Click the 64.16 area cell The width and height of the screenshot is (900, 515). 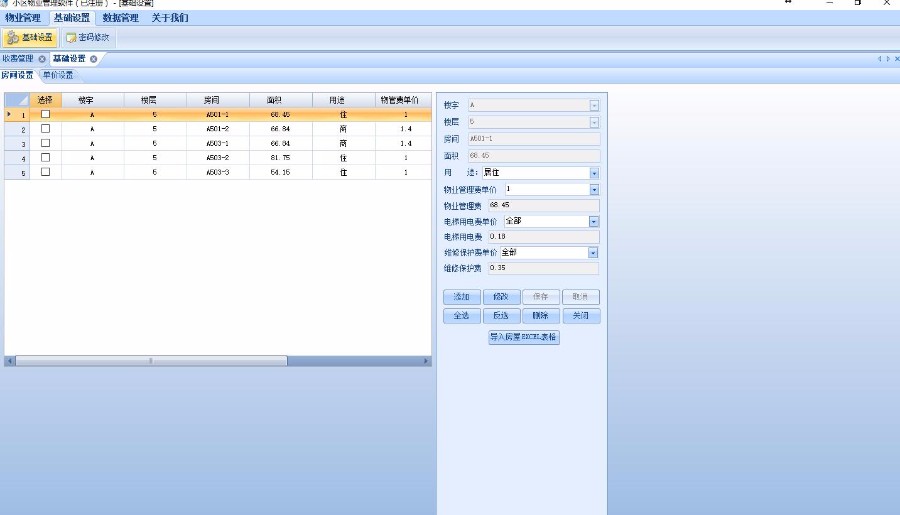(281, 172)
